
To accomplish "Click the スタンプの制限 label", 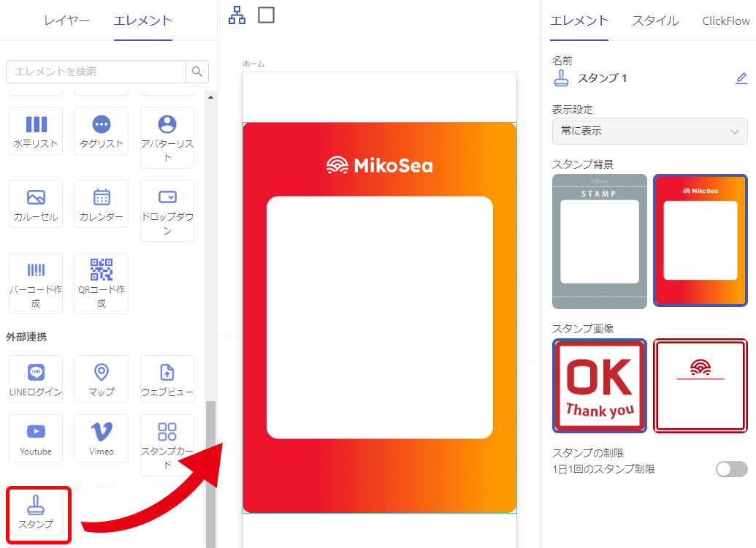I will (588, 453).
